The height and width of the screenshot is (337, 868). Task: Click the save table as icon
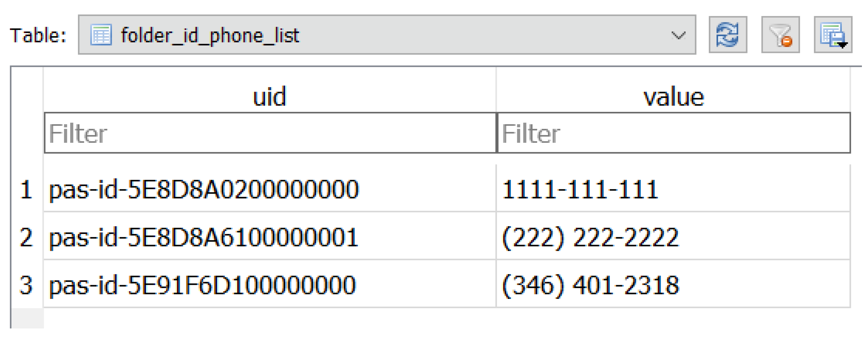click(x=833, y=35)
